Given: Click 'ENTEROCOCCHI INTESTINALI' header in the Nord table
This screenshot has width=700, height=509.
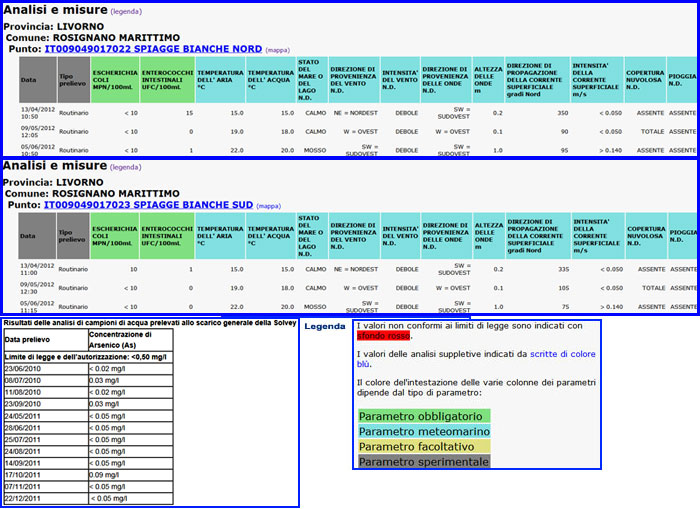Looking at the screenshot, I should click(167, 80).
